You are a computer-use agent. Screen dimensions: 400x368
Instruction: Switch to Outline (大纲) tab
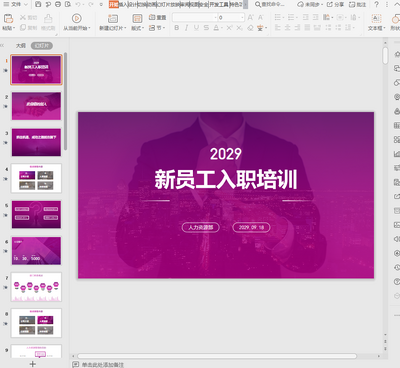[21, 46]
